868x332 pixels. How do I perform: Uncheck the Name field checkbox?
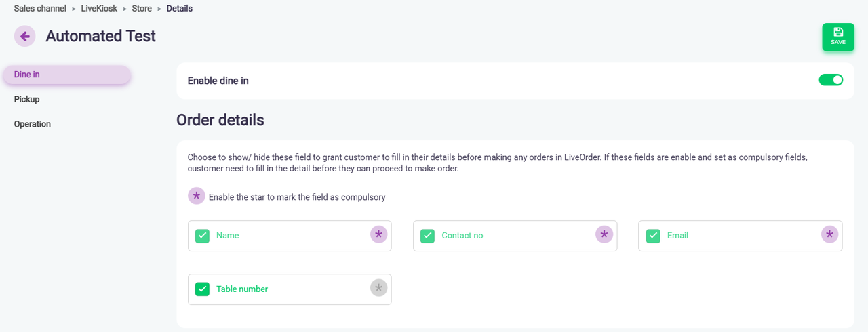click(202, 236)
